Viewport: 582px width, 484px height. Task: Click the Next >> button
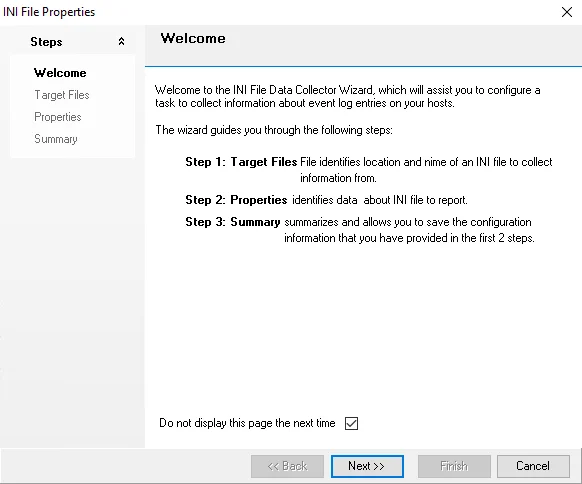367,466
